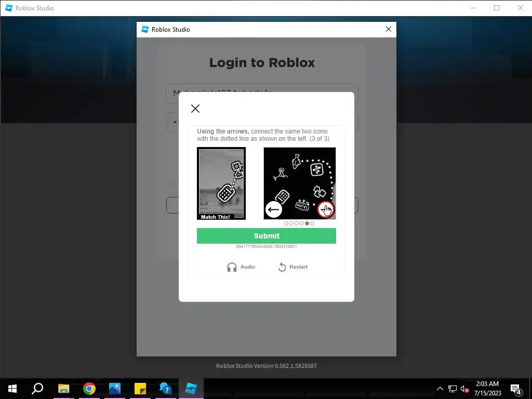The image size is (532, 399).
Task: Click the calculator icon in the puzzle
Action: 282,196
